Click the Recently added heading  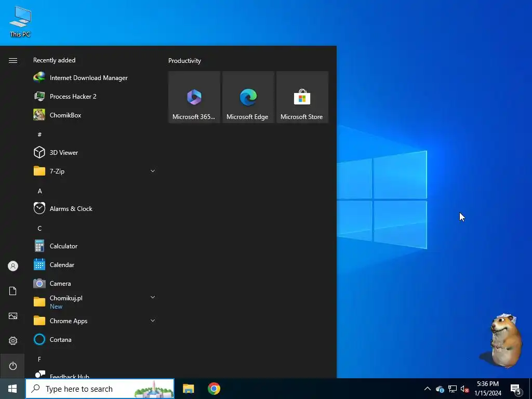54,60
